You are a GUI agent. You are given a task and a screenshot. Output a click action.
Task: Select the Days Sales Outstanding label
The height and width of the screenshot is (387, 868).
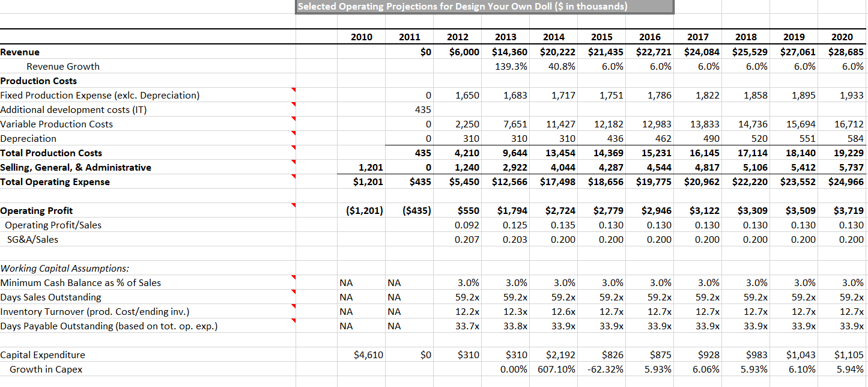(x=50, y=297)
